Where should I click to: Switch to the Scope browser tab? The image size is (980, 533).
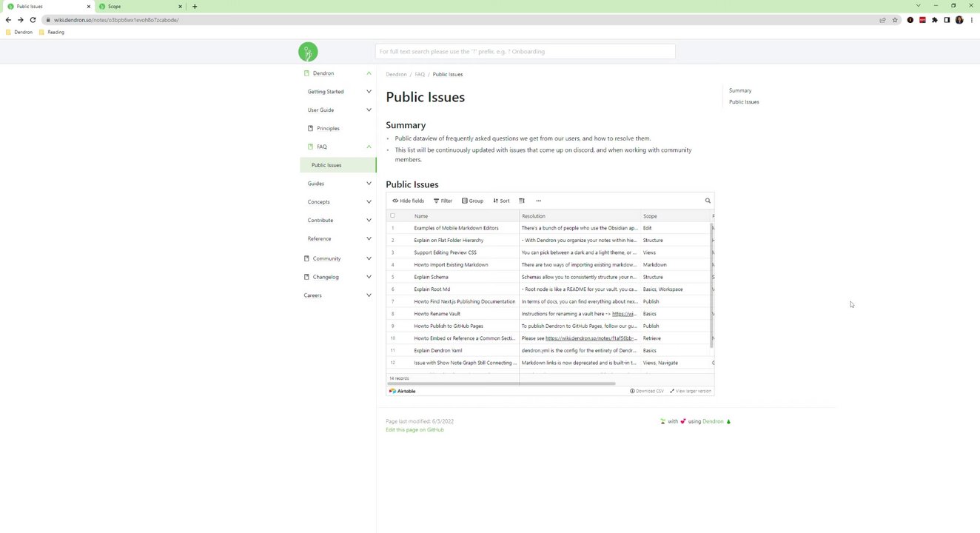139,6
